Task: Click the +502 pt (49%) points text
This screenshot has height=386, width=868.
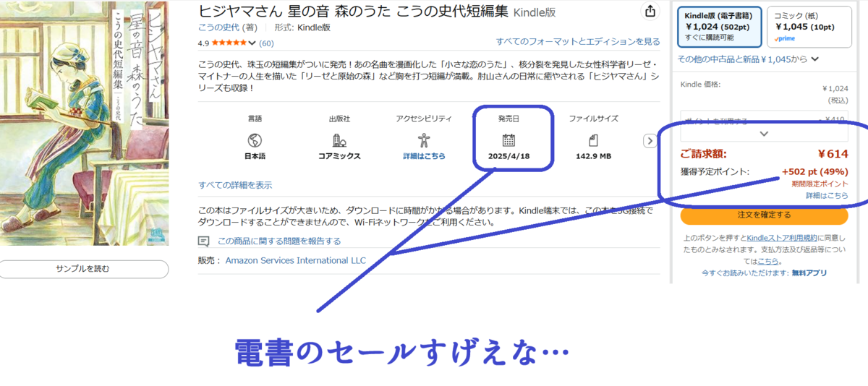Action: [815, 172]
